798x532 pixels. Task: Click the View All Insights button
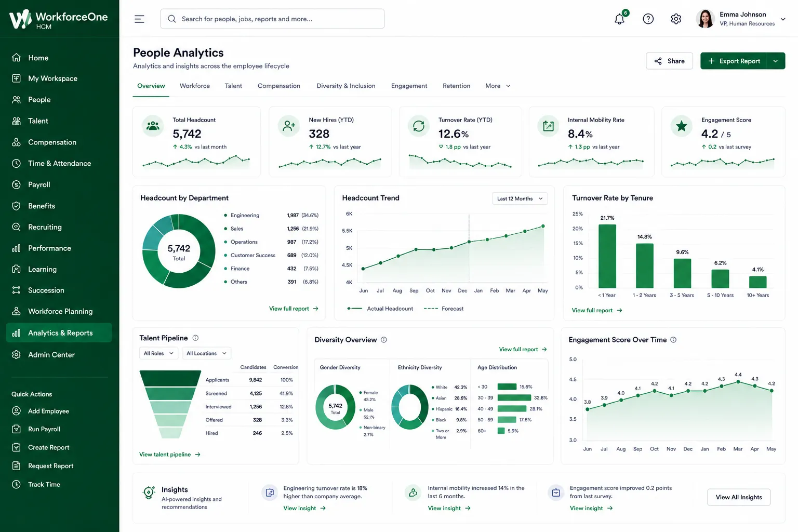(x=739, y=498)
